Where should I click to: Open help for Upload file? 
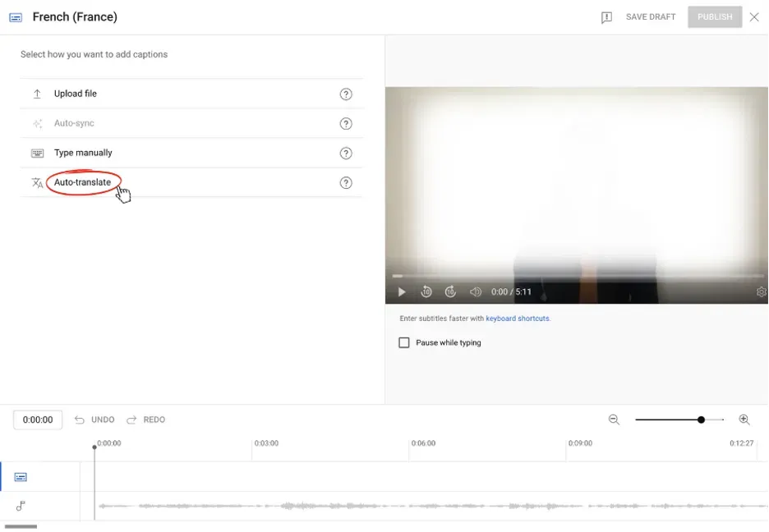tap(346, 94)
